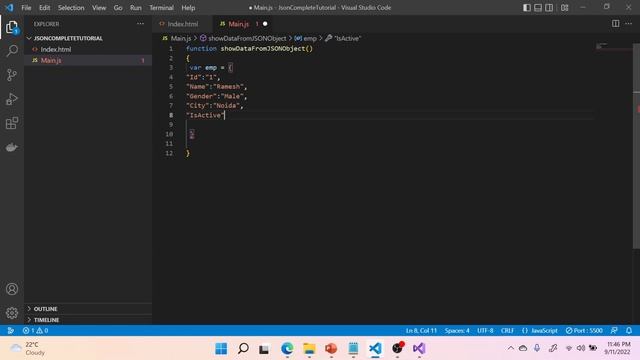Screen dimensions: 640x360
Task: Open the Search view in activity bar
Action: 12,51
